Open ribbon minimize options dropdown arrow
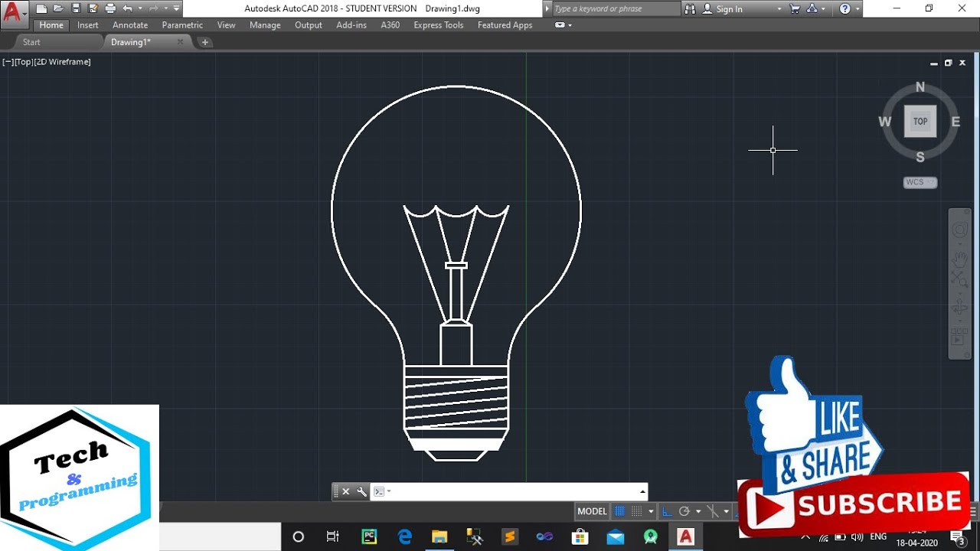The width and height of the screenshot is (980, 551). tap(570, 25)
